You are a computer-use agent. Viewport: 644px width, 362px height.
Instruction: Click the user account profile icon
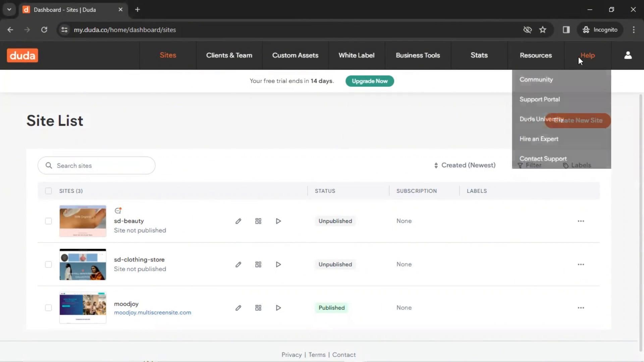(628, 55)
